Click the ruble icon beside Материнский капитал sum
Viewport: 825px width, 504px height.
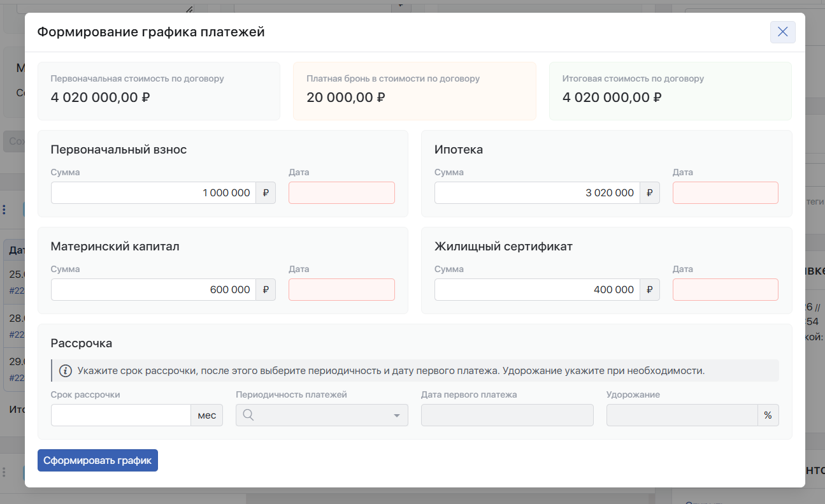click(x=266, y=290)
